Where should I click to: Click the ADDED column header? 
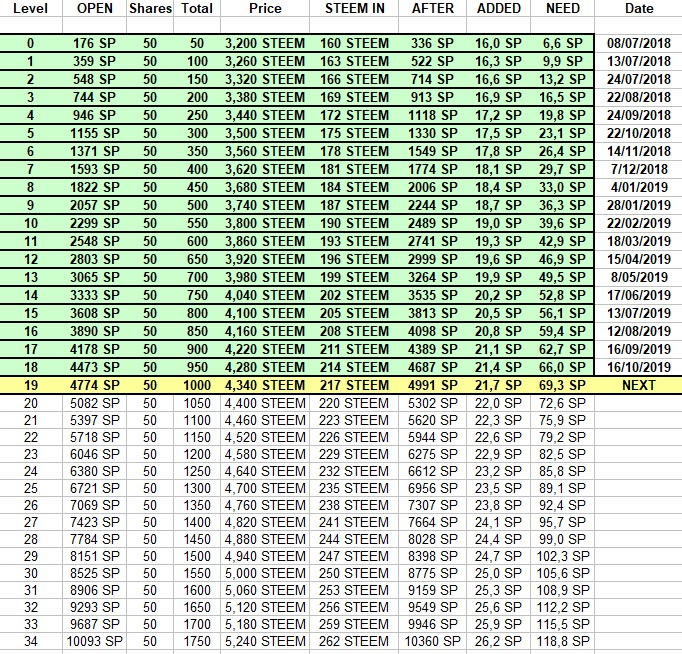pos(498,8)
